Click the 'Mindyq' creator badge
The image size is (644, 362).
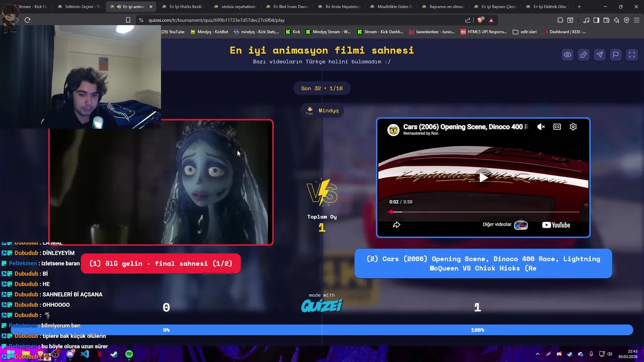[322, 111]
